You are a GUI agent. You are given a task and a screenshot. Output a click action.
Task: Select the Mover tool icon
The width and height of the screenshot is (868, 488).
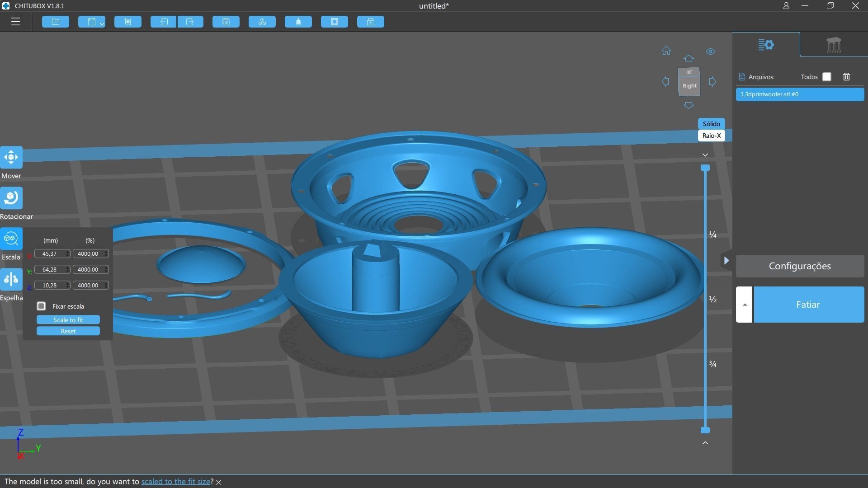coord(11,157)
